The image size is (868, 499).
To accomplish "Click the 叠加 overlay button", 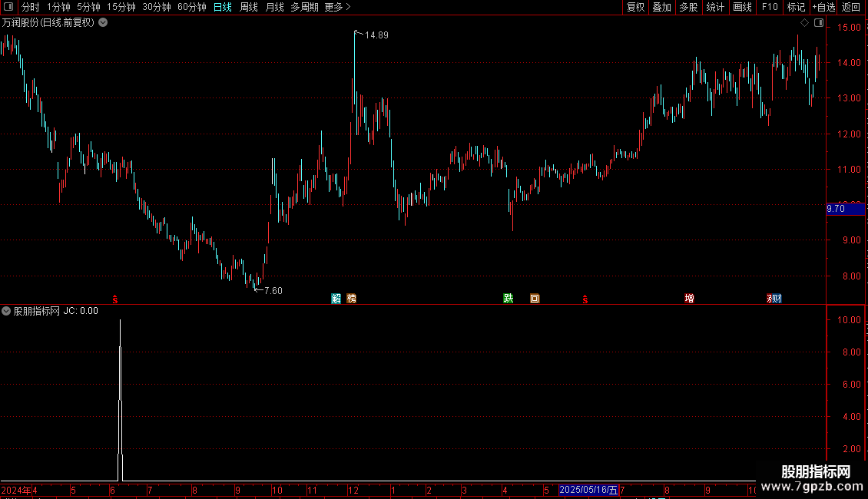I will [662, 7].
